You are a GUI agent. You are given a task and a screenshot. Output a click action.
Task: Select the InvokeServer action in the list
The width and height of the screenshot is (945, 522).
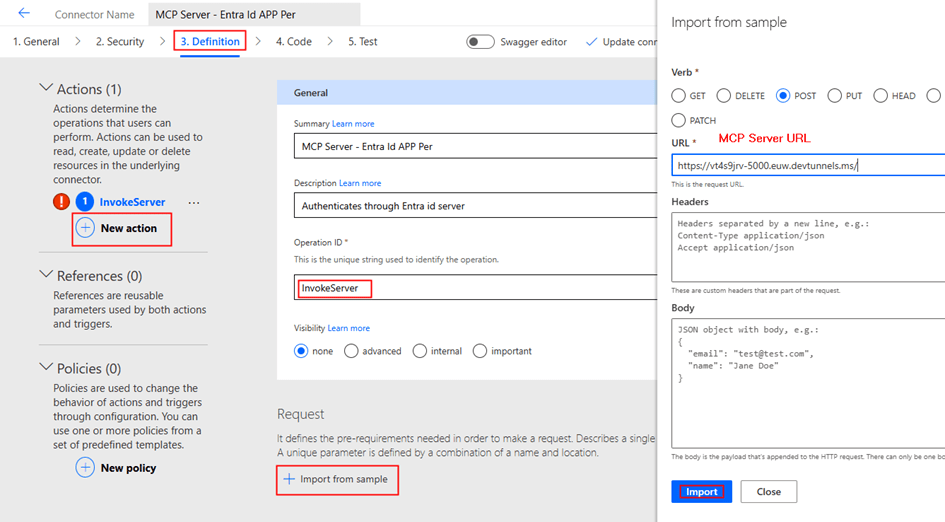132,202
